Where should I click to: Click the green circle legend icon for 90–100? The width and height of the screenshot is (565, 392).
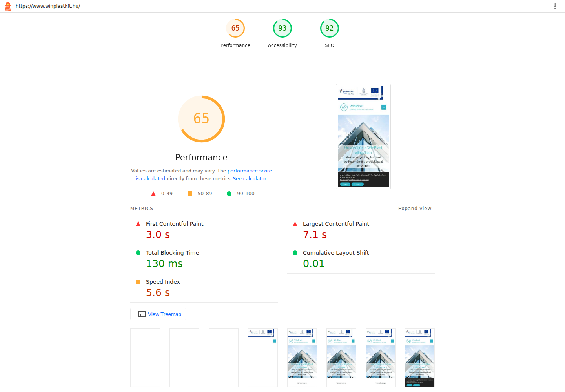click(229, 194)
